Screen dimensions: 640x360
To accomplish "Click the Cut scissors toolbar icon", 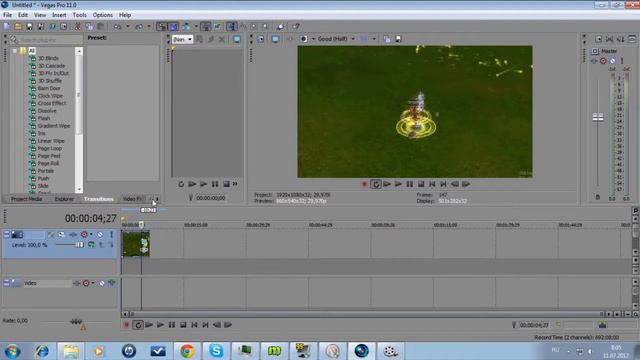I will pos(78,27).
